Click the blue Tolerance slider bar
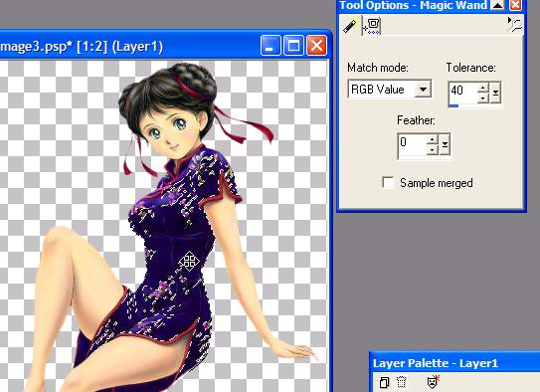The image size is (540, 392). 453,105
